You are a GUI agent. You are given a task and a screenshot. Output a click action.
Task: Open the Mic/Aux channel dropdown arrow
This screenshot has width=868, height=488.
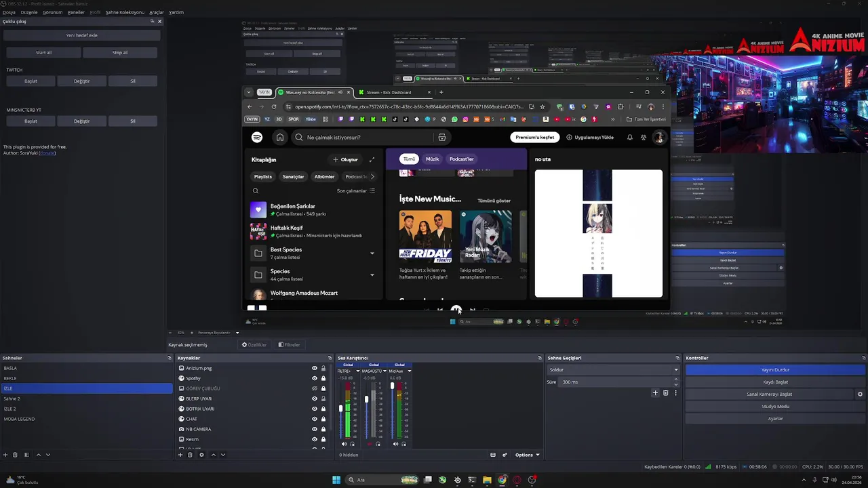click(x=409, y=371)
